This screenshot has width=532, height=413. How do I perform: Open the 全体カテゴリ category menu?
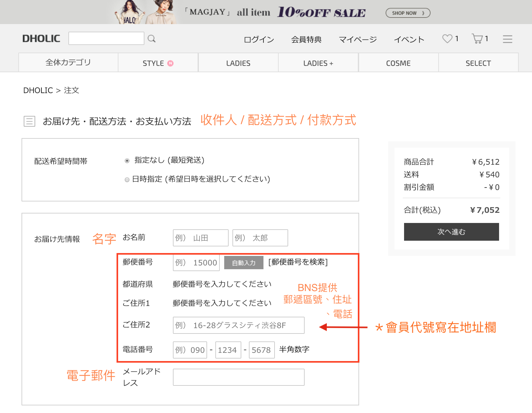68,63
